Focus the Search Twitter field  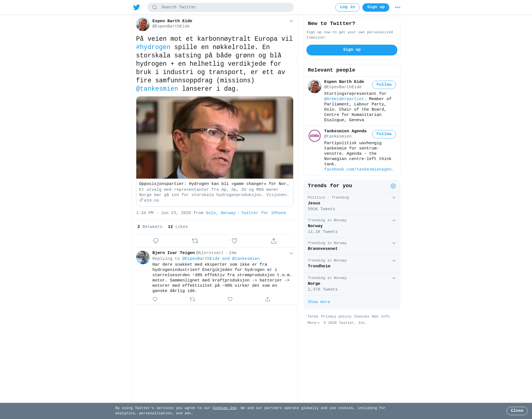click(221, 7)
